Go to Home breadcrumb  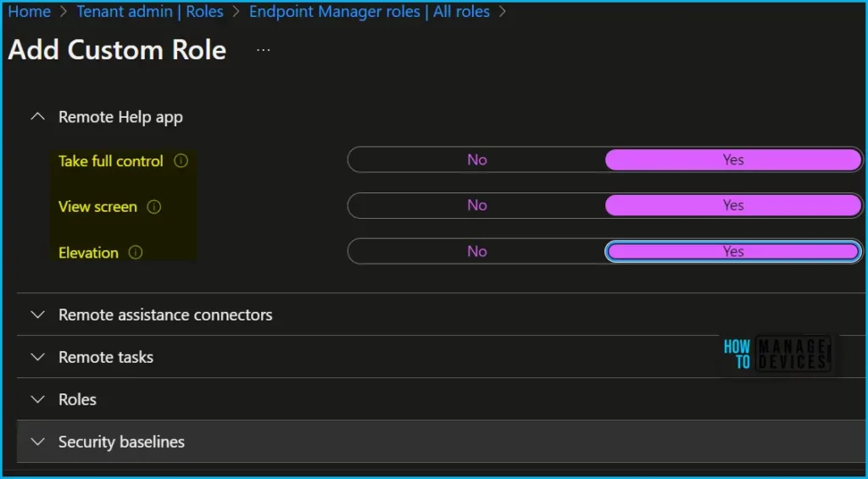[29, 12]
